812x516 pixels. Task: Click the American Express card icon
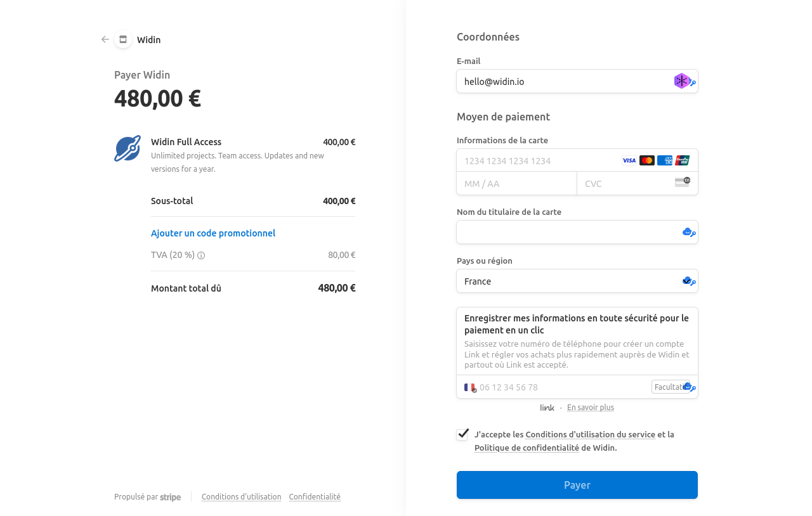(x=665, y=160)
